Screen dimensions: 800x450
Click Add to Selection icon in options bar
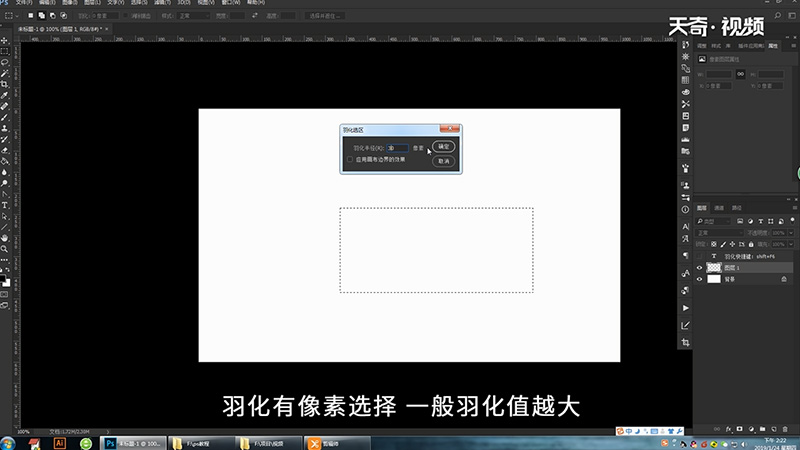(x=41, y=16)
